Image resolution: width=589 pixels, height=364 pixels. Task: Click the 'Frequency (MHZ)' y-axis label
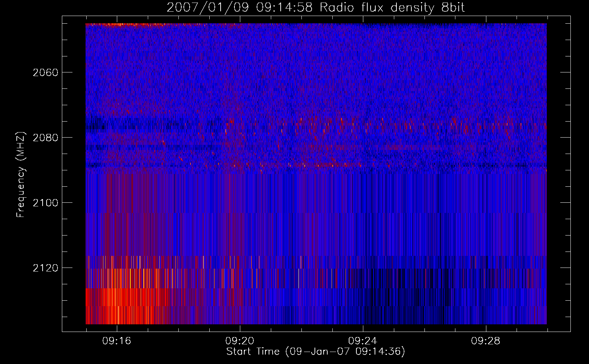click(x=21, y=175)
